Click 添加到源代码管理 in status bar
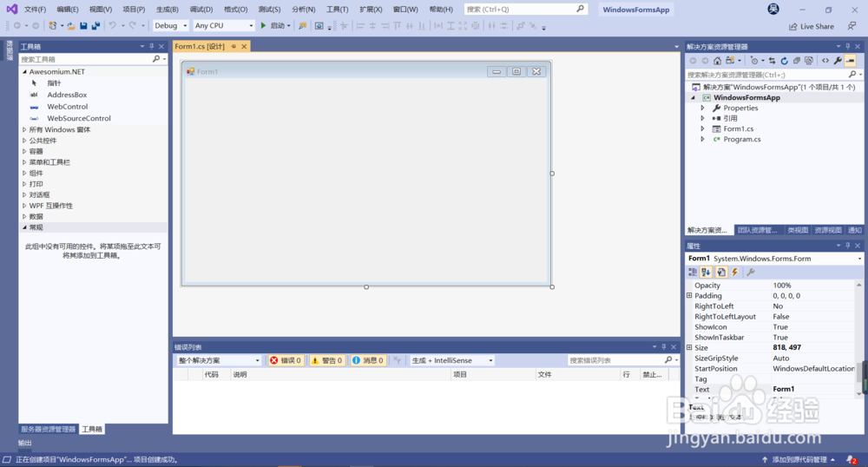The width and height of the screenshot is (868, 467). click(799, 459)
